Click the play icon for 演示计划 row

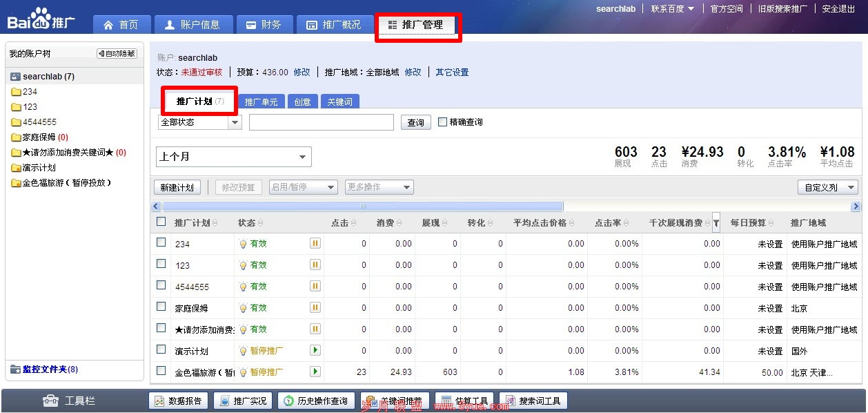pyautogui.click(x=315, y=350)
